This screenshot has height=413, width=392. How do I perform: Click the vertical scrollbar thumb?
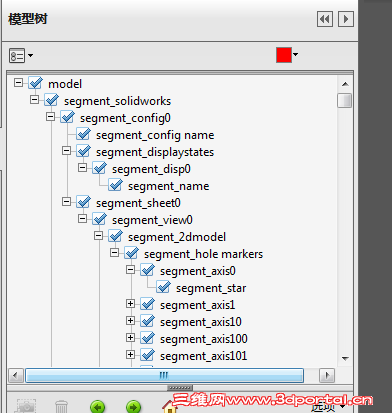tap(345, 101)
